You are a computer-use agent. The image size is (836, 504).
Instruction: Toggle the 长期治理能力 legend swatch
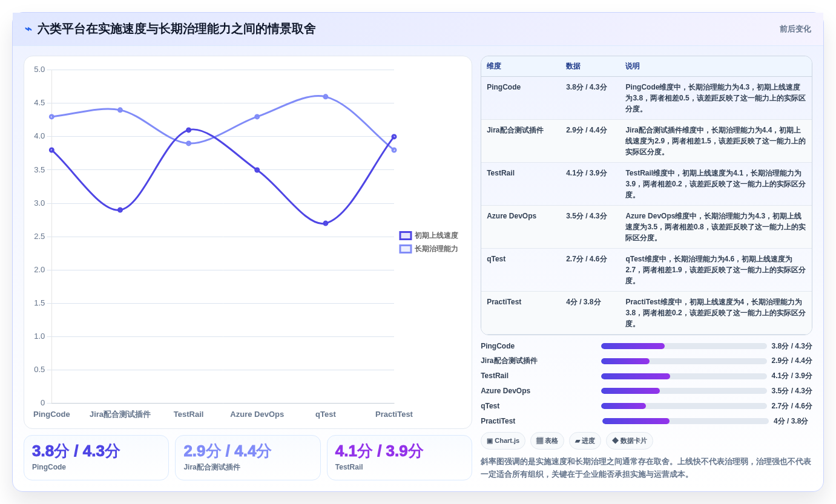point(406,249)
